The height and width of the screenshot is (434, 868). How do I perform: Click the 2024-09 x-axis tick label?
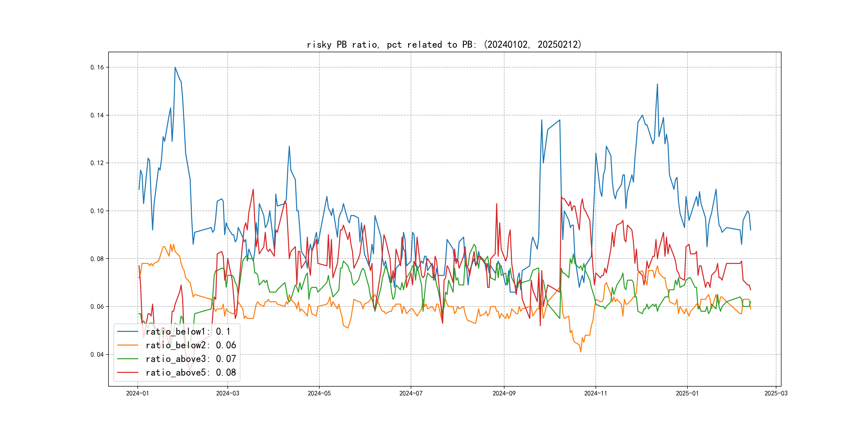point(504,393)
